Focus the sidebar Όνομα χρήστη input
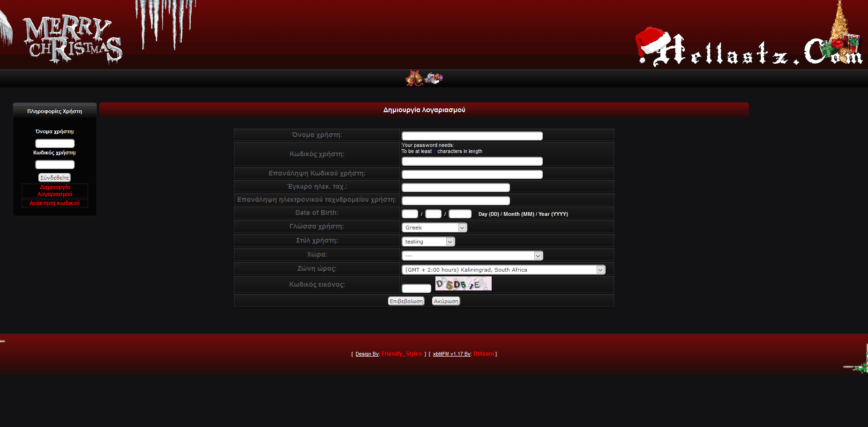The image size is (868, 427). point(55,144)
